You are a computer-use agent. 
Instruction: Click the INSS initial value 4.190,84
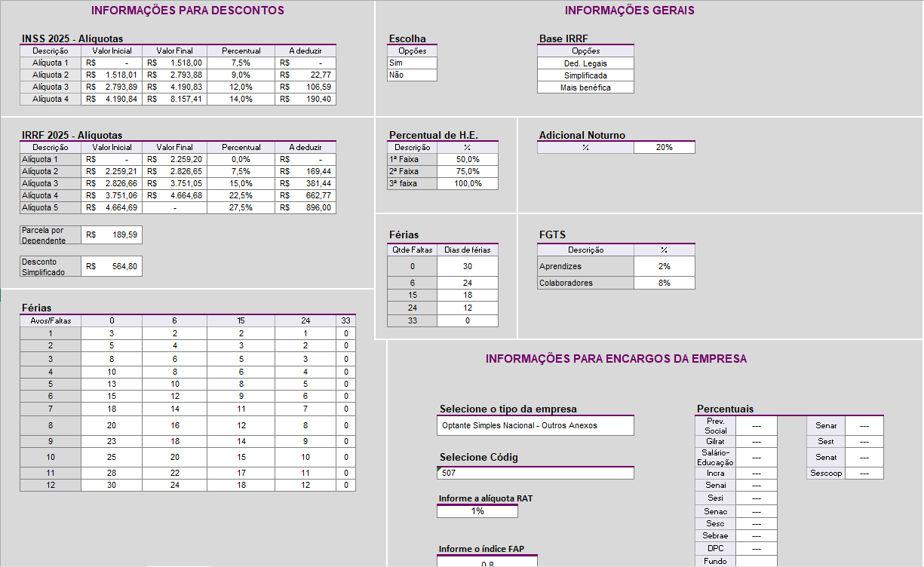pos(112,99)
